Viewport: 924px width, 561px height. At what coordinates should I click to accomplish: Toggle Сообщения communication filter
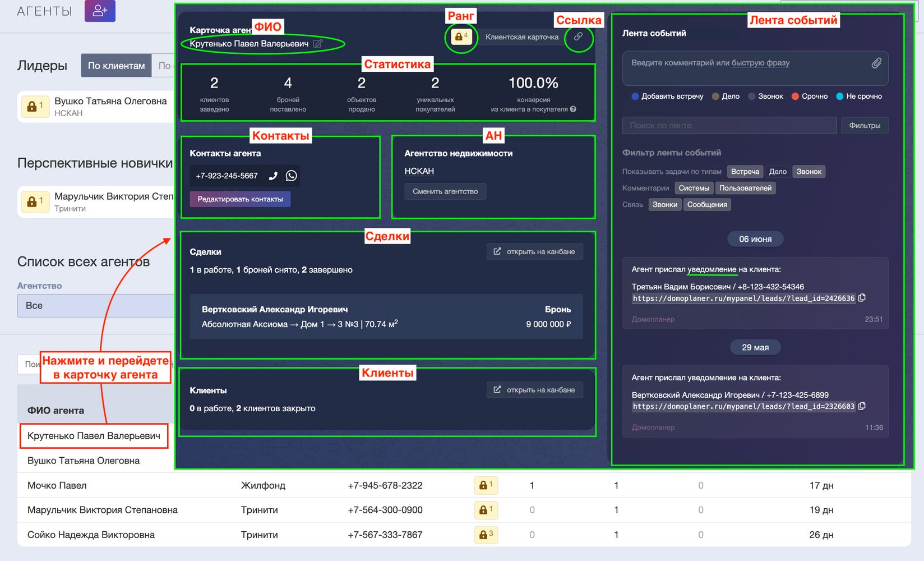click(x=707, y=204)
